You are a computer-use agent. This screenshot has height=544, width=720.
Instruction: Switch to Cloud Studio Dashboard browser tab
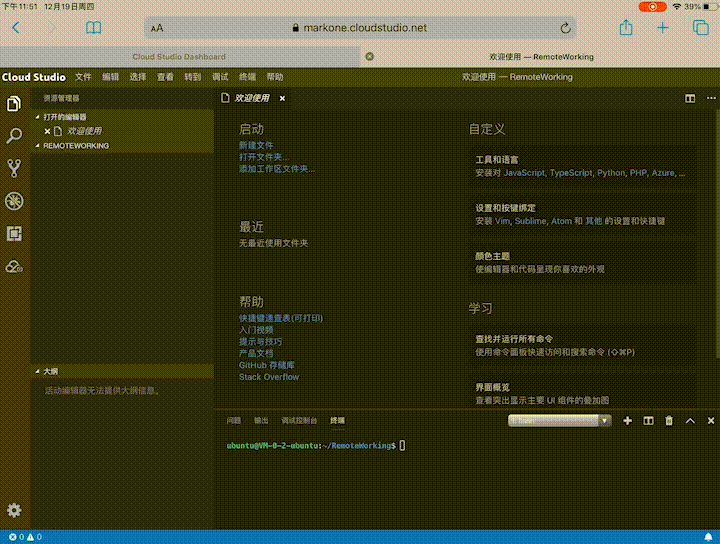tap(179, 57)
